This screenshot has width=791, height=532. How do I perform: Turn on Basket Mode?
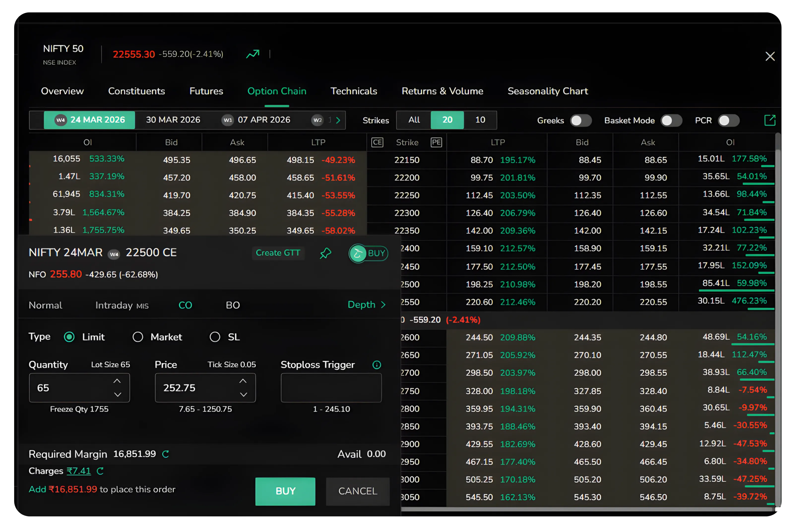[x=671, y=120]
